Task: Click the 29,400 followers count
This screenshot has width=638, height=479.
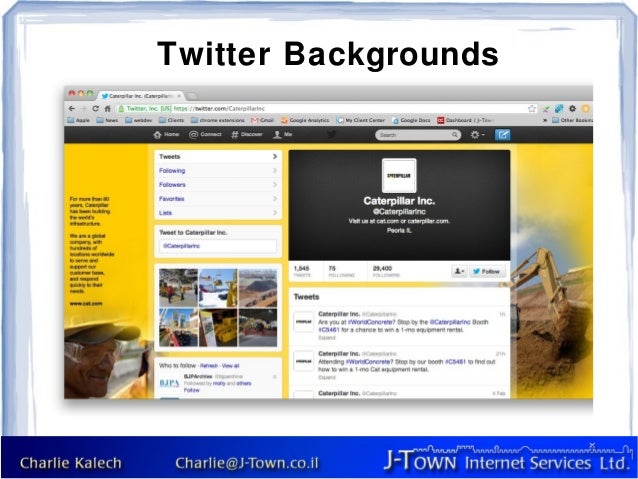Action: point(386,271)
